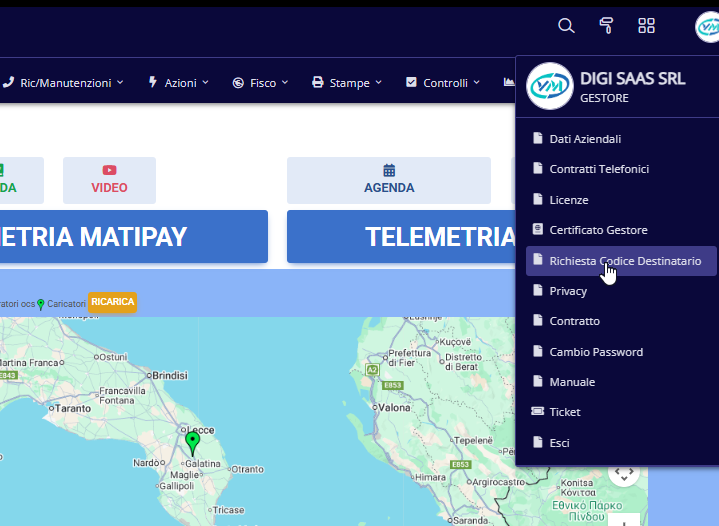Click the phone icon beside Ric/Manutenzioni
Viewport: 719px width, 526px height.
tap(8, 83)
